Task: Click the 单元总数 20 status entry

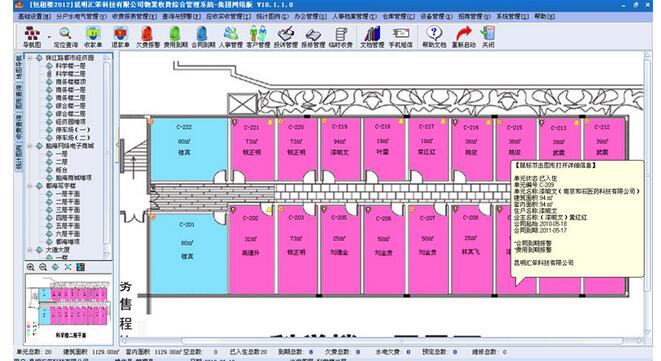Action: (34, 352)
